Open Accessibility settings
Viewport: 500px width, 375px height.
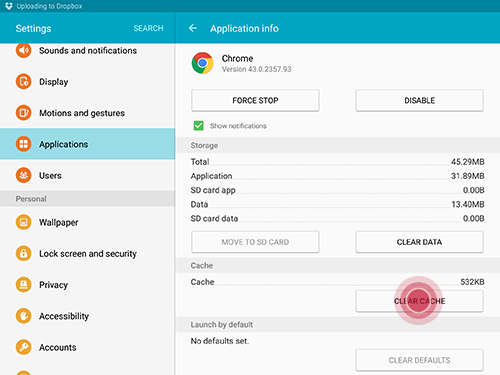87,316
